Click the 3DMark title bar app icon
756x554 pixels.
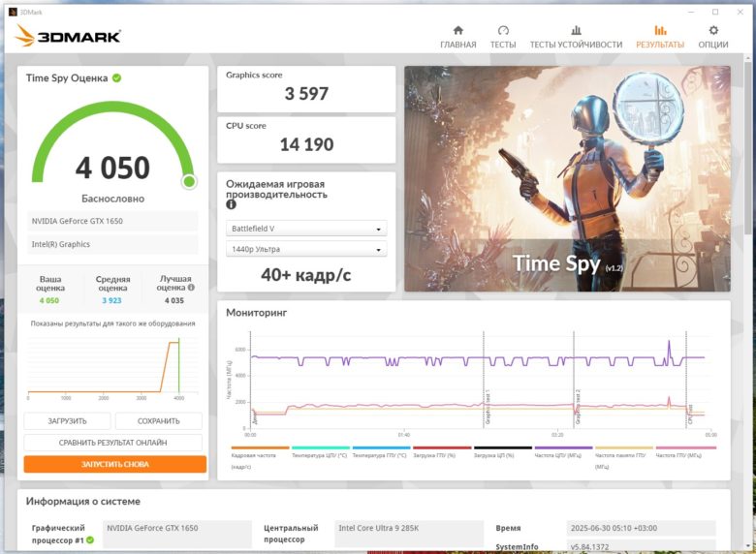pyautogui.click(x=13, y=12)
